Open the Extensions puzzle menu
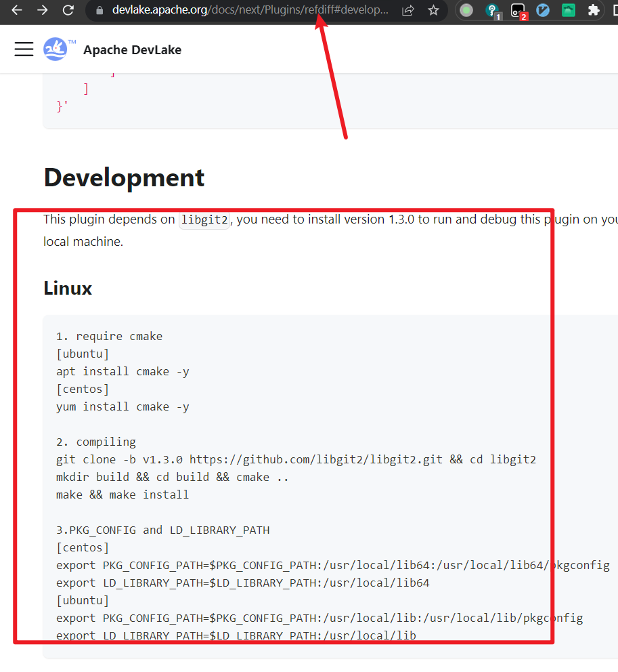This screenshot has height=672, width=618. 594,10
